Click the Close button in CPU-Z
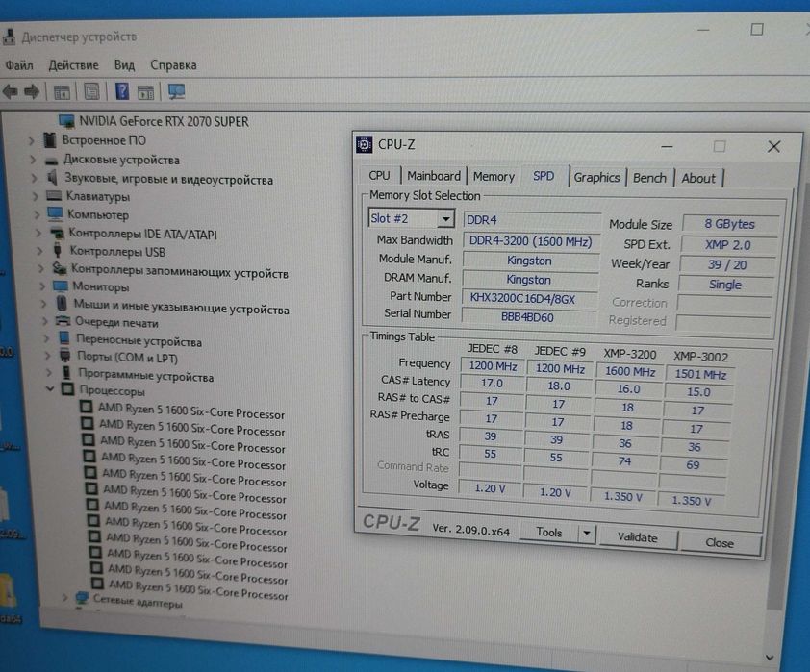Viewport: 810px width, 672px height. (x=720, y=543)
